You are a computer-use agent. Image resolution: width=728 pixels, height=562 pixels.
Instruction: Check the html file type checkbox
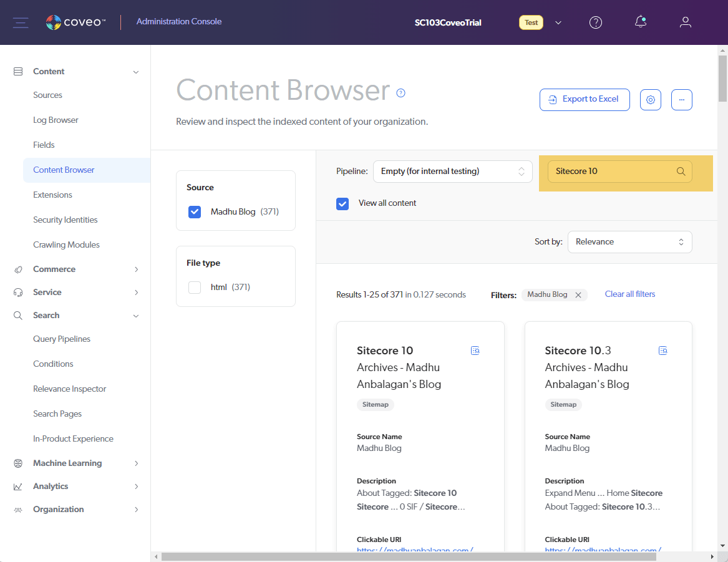(195, 288)
